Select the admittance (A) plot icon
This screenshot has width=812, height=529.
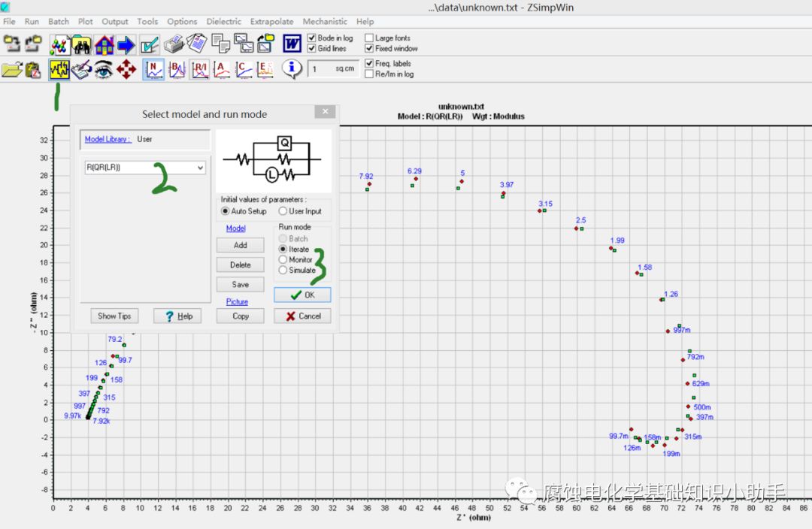click(x=222, y=69)
